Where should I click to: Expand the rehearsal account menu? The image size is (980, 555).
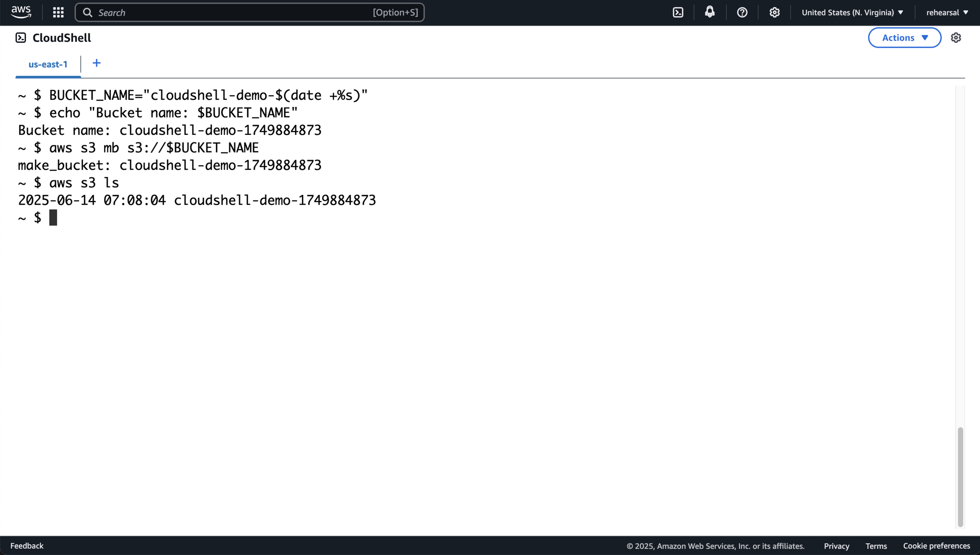tap(947, 12)
